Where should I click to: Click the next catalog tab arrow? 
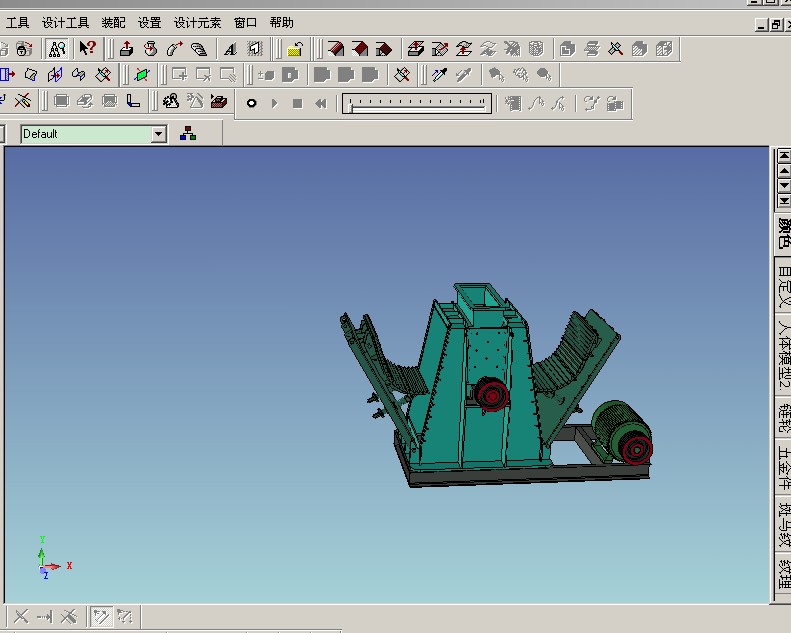(x=783, y=187)
